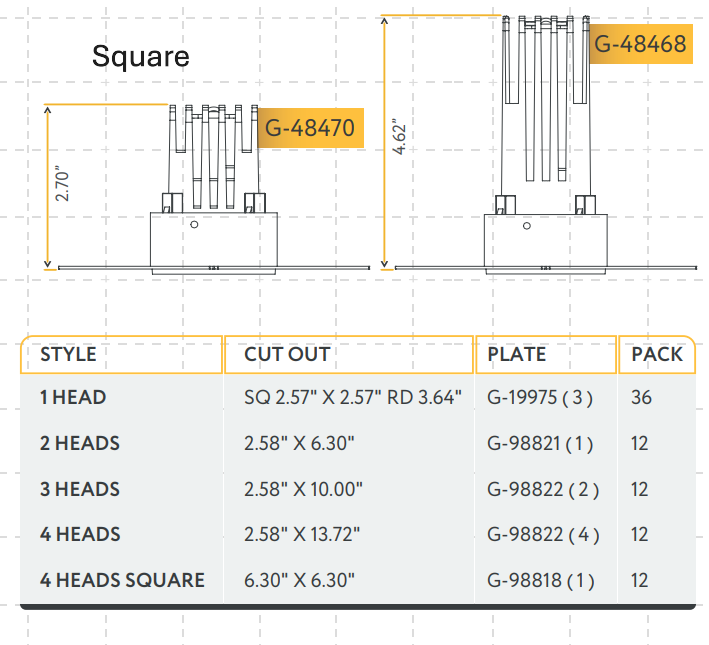
Task: Click the pack quantity 36 cell
Action: click(641, 397)
